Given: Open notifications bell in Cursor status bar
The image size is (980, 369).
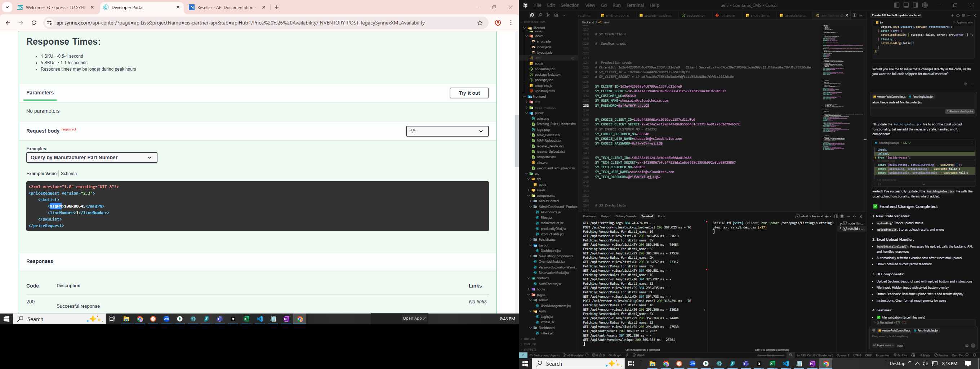Looking at the screenshot, I should [x=975, y=355].
